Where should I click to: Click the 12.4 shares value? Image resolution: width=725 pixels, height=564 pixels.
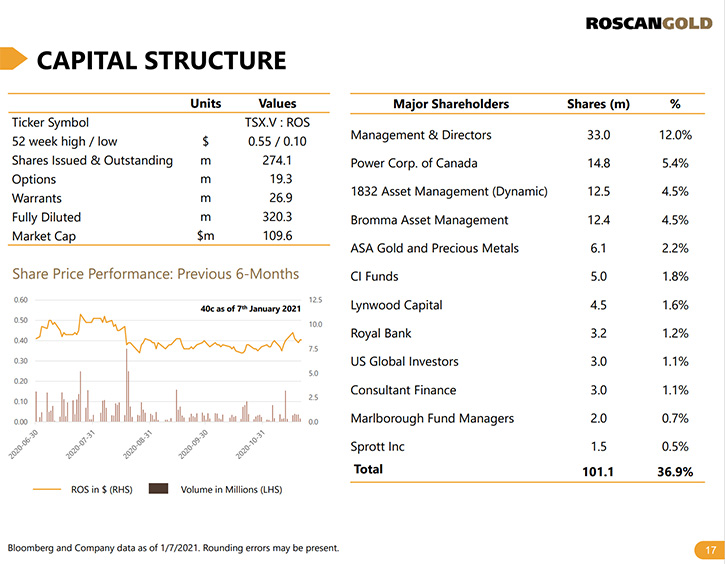(598, 220)
